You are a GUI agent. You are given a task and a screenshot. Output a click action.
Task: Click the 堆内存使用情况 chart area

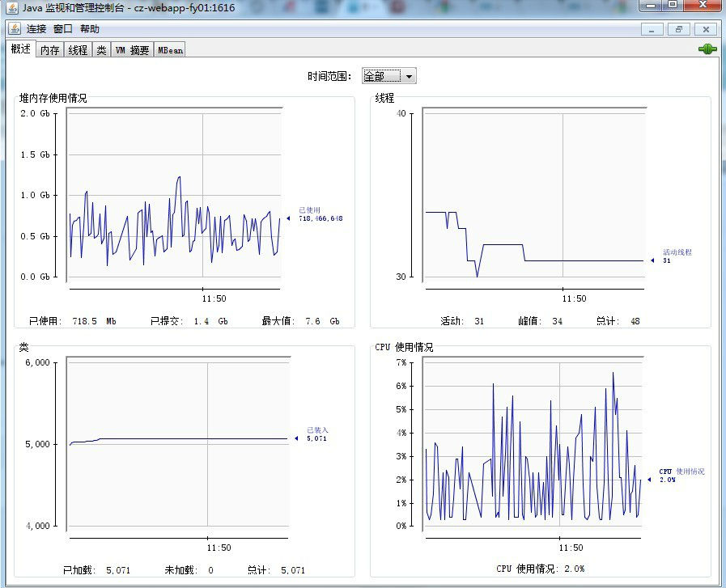(174, 195)
